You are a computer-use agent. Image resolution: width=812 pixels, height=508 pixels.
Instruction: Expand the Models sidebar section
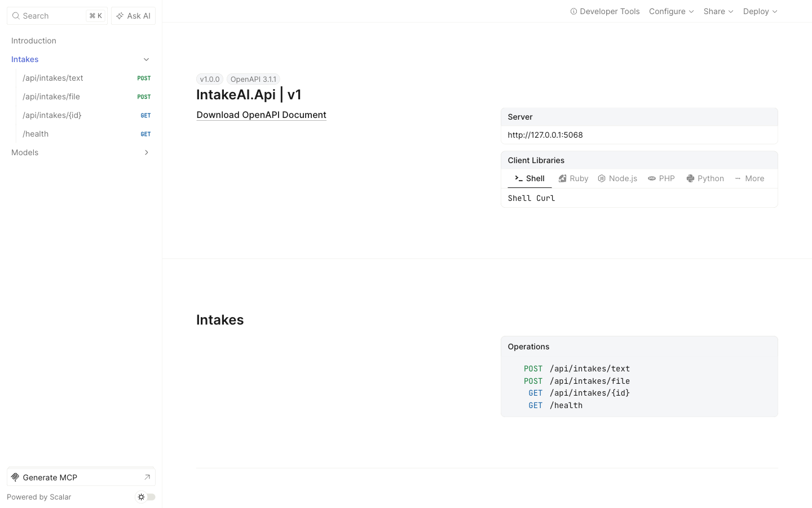pos(146,152)
